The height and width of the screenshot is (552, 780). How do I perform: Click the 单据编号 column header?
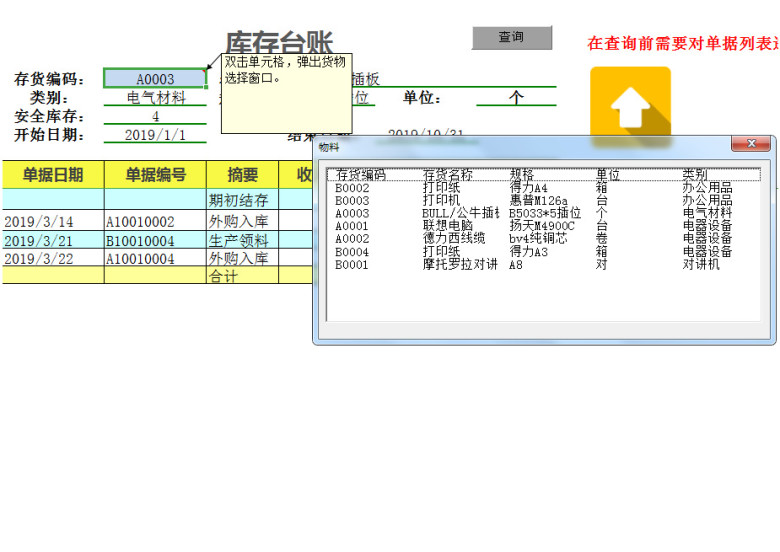(155, 175)
